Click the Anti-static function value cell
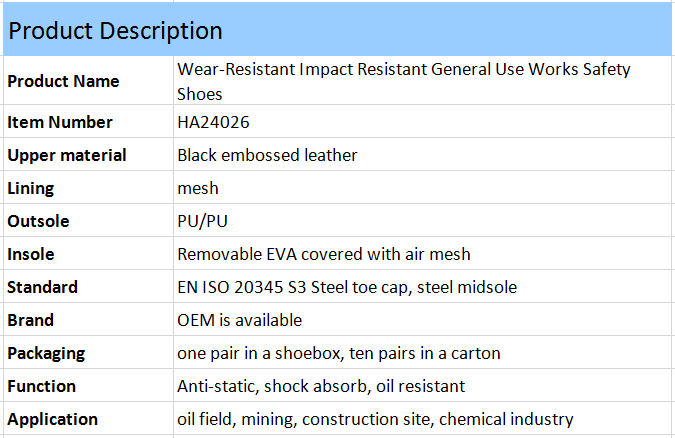The width and height of the screenshot is (675, 438). 320,386
